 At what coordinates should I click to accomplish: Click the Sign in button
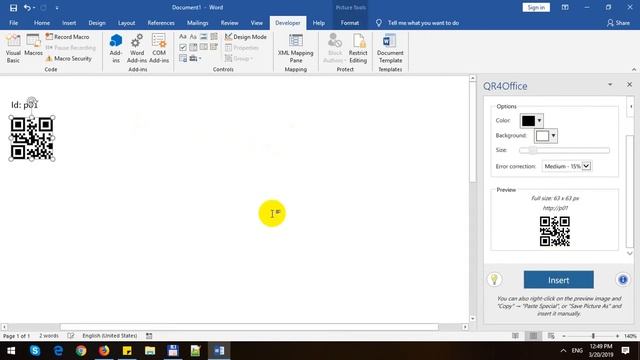[x=536, y=7]
